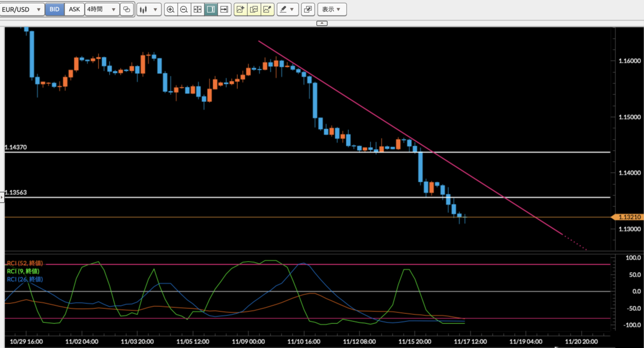Click the chart link icon beside timeframe selector
Viewport: 644px width, 348px height.
(127, 9)
